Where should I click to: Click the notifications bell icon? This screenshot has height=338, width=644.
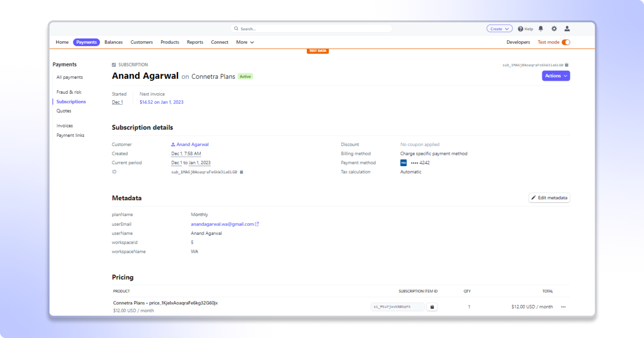coord(541,28)
